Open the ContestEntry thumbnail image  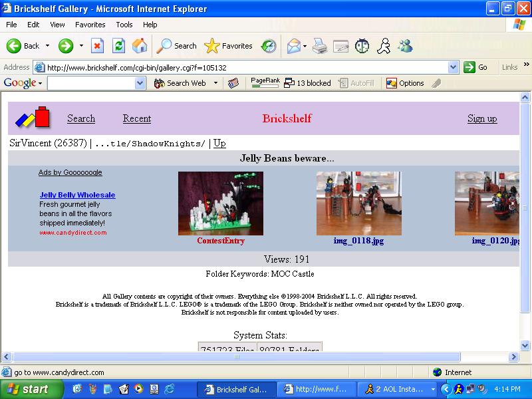[220, 203]
